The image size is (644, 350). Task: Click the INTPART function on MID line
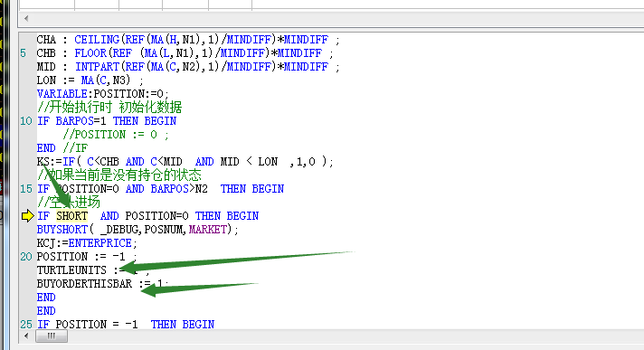pos(97,67)
